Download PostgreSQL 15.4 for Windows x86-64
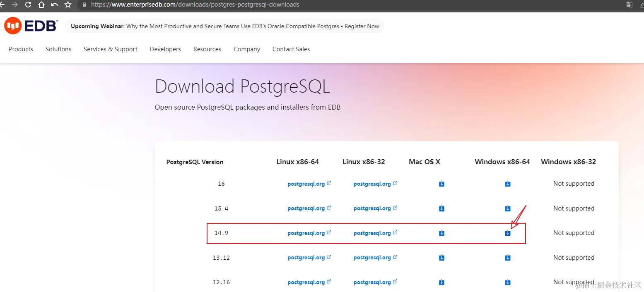This screenshot has width=644, height=292. tap(508, 208)
